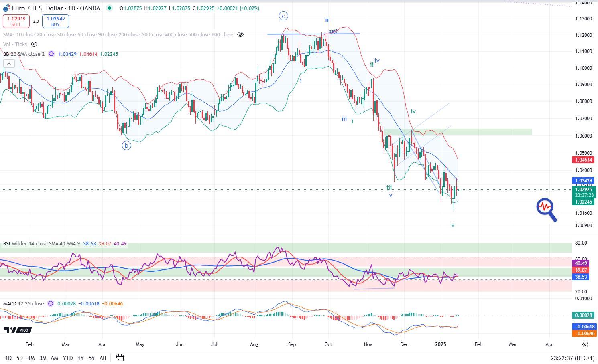
Task: Click the Vol · Ticks legend label
Action: tap(15, 44)
